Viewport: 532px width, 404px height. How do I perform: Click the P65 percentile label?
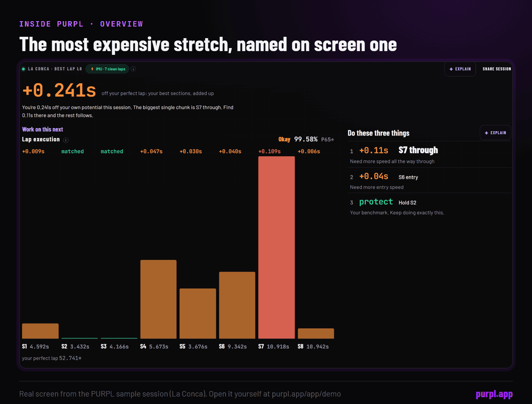[x=327, y=140]
